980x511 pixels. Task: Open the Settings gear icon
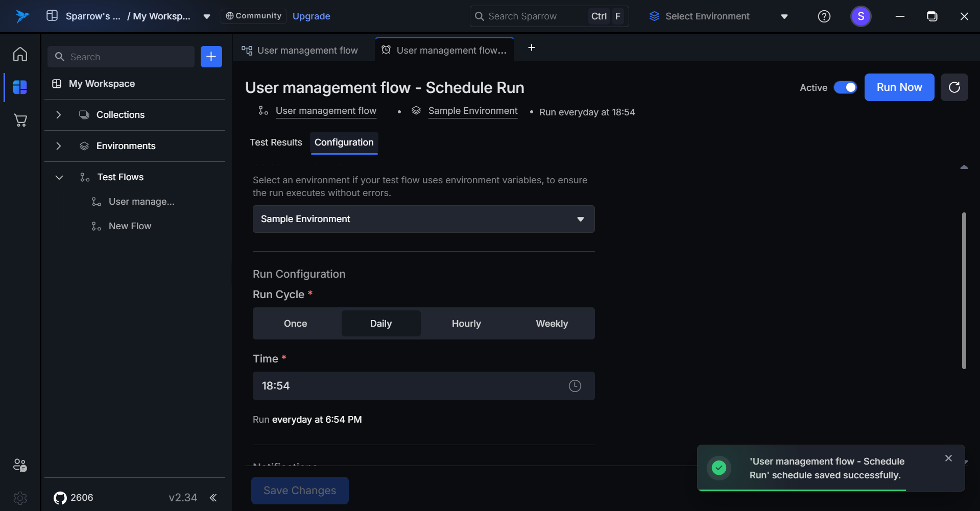pyautogui.click(x=20, y=498)
